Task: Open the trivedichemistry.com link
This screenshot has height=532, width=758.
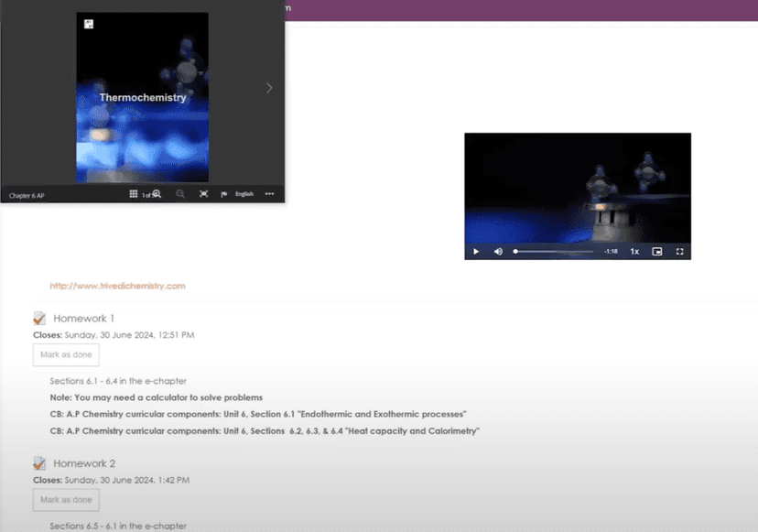Action: pyautogui.click(x=117, y=285)
